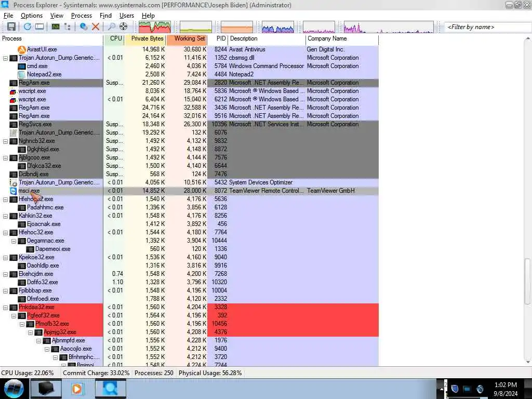
Task: Collapse the Ajbnmpfd.exe tree node
Action: 38,341
